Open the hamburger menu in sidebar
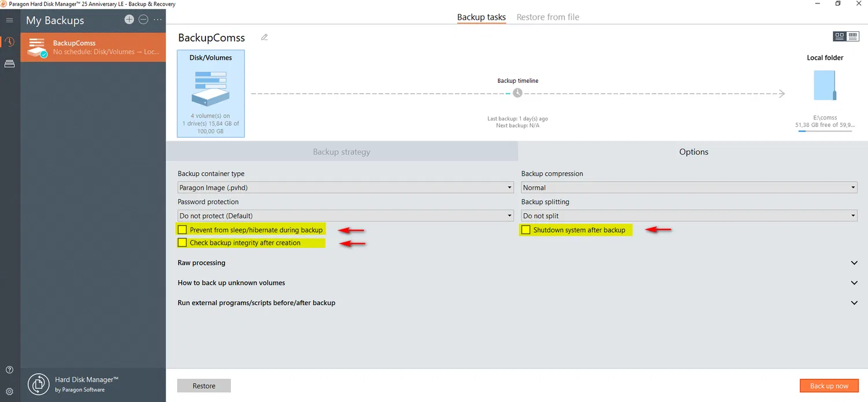The image size is (868, 402). point(9,20)
